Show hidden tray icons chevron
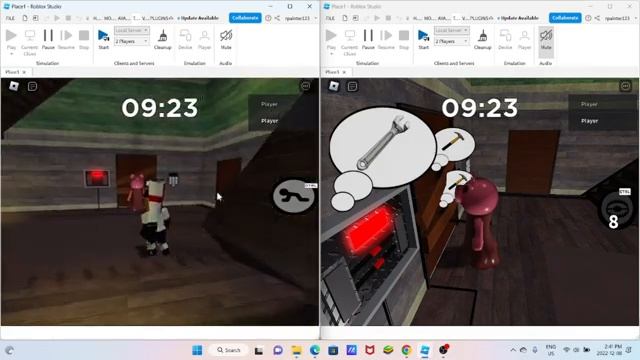Viewport: 640px width, 360px height. click(x=513, y=350)
